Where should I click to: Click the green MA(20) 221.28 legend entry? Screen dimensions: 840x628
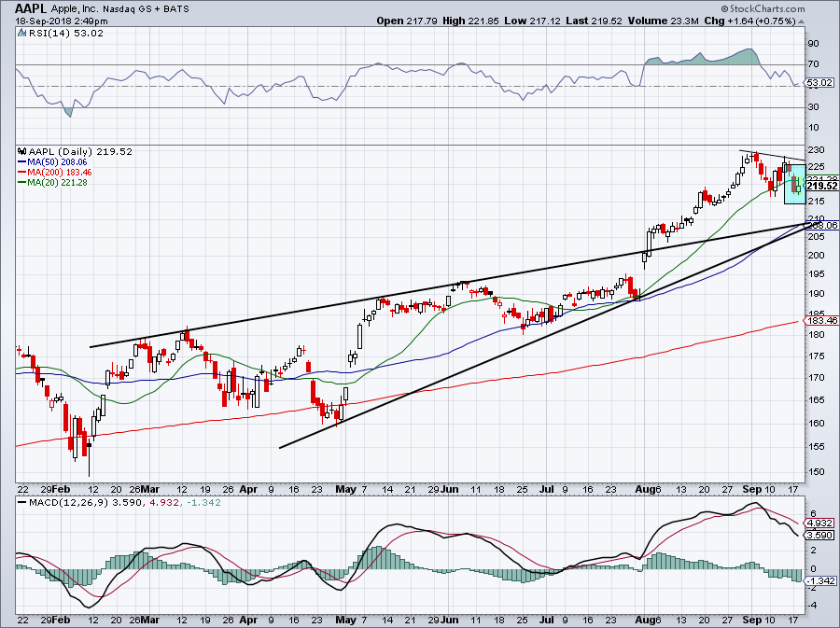[x=52, y=182]
